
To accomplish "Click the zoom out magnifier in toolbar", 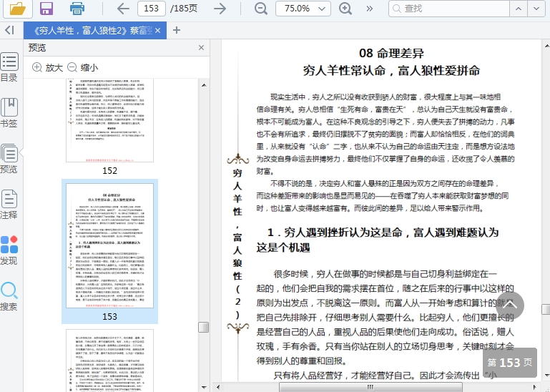I will click(261, 9).
